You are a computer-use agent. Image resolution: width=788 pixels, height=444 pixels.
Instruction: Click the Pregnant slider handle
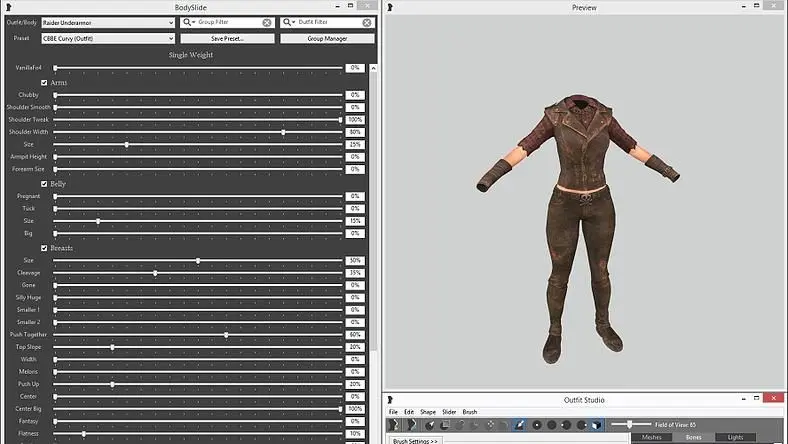click(55, 197)
